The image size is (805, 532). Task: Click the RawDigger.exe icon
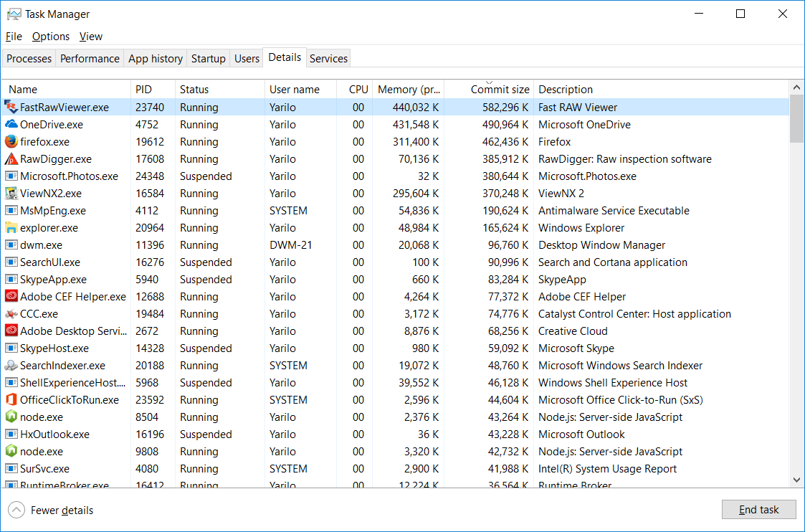pos(11,159)
